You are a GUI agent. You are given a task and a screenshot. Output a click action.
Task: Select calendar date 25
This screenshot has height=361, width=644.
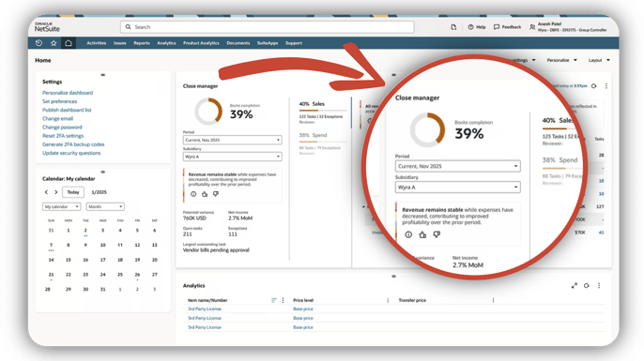[120, 275]
